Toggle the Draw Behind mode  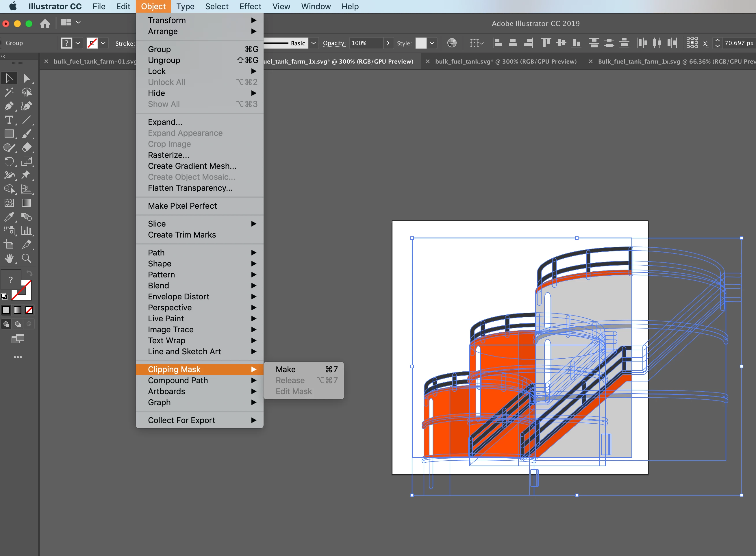coord(18,324)
